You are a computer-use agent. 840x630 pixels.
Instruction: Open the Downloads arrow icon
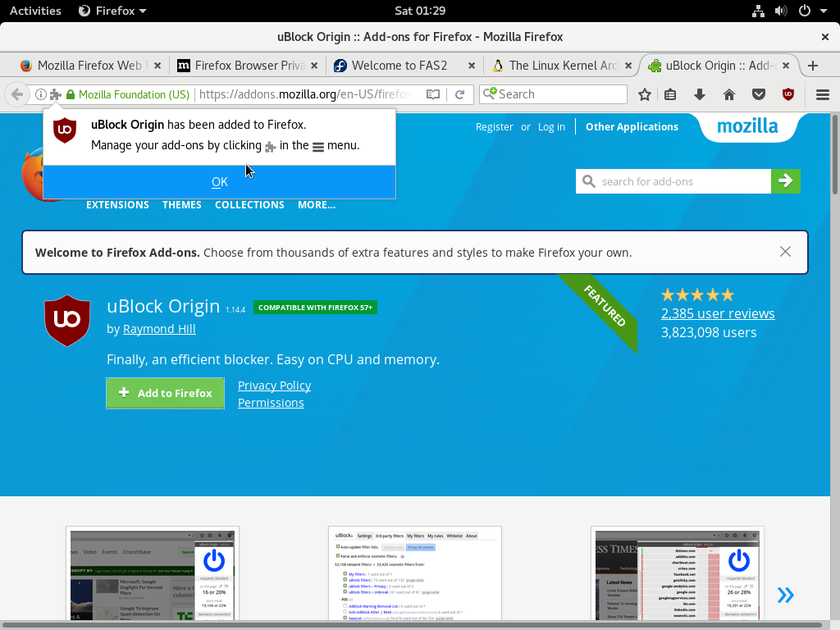pos(699,95)
